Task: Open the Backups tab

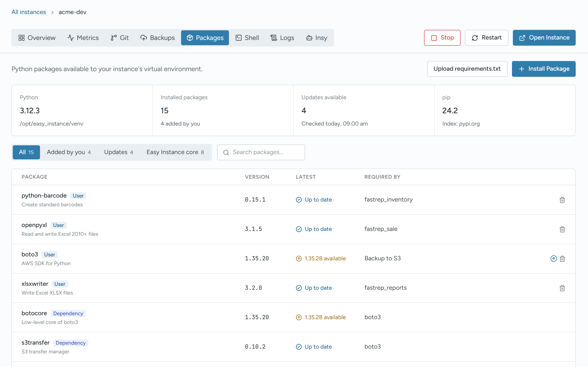Action: [158, 38]
